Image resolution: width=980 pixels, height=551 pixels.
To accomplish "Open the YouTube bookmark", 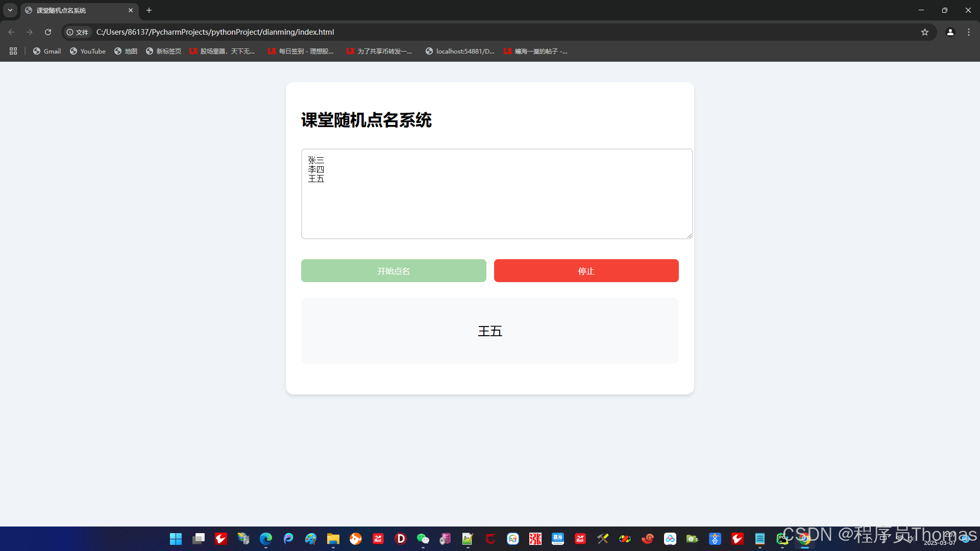I will pos(88,51).
